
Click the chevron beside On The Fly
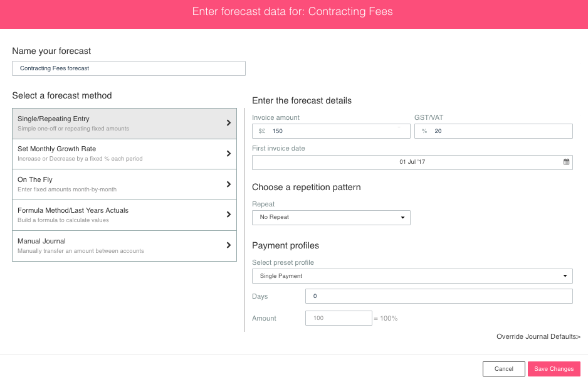[x=228, y=184]
